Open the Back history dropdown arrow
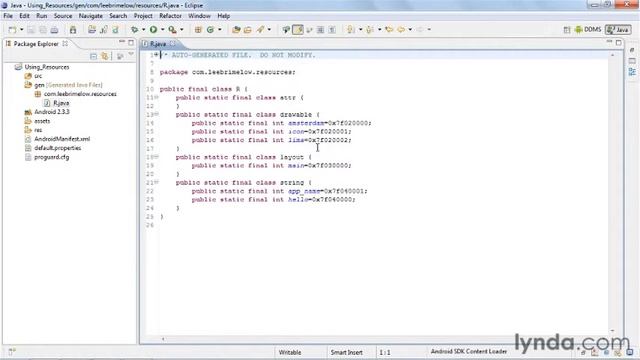 (410, 30)
